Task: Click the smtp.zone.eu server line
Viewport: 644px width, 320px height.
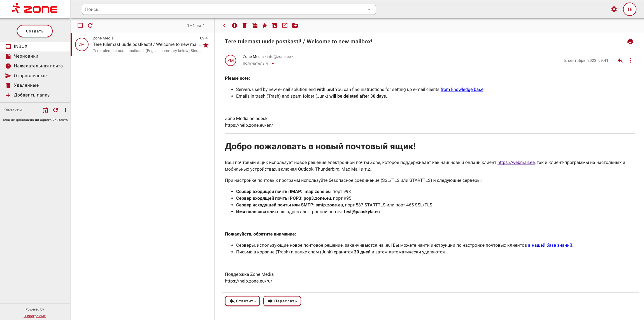Action: click(x=334, y=205)
